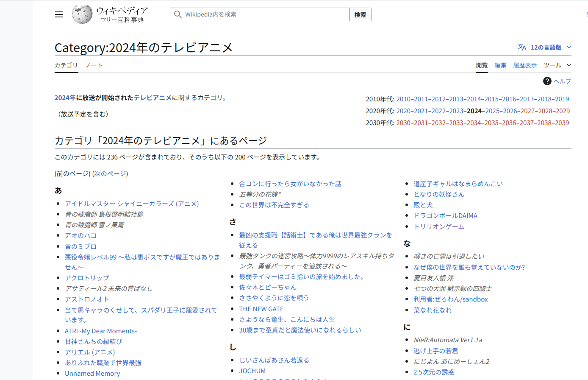Open the ささやくように恋を唄う page
This screenshot has height=380, width=588.
274,298
